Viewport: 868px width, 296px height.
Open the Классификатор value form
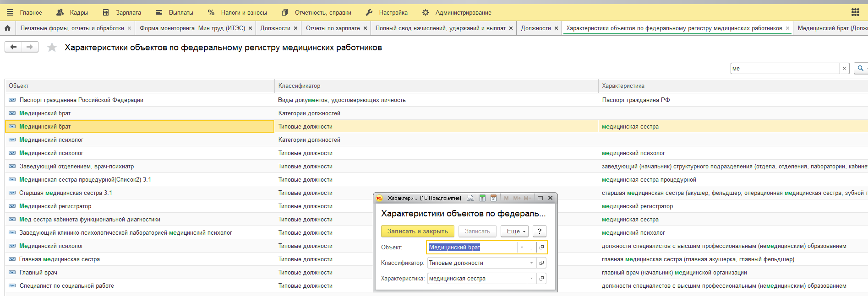541,263
